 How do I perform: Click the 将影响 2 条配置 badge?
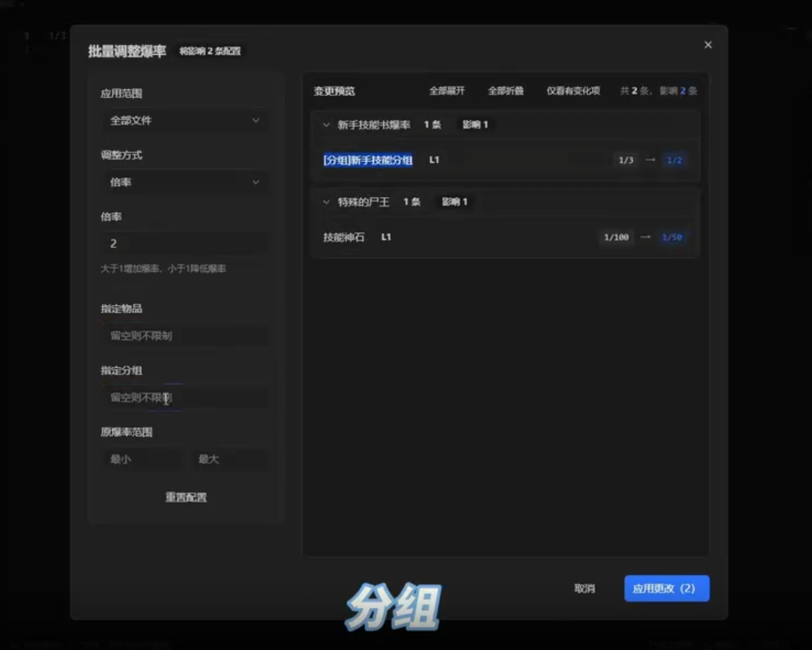point(210,51)
